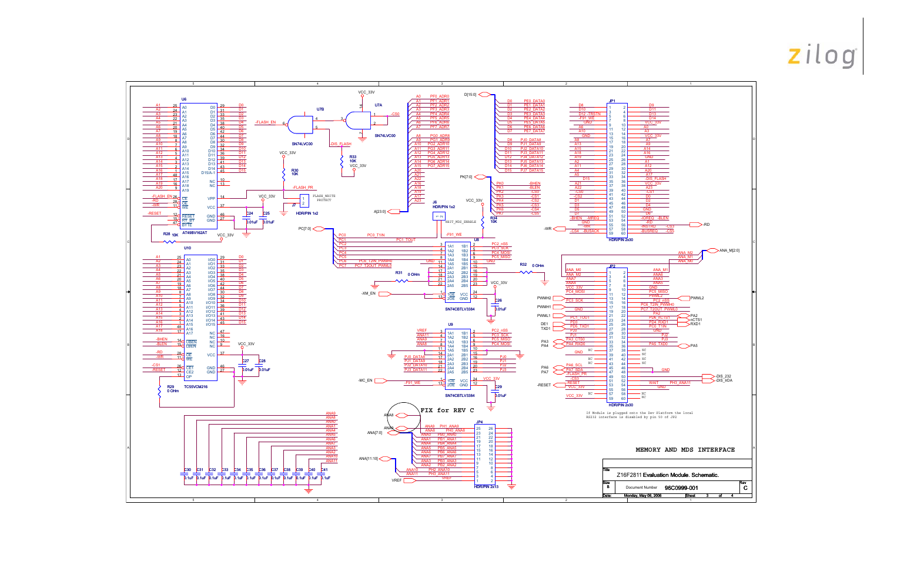This screenshot has width=924, height=561.
Task: Click the 'FIX for REV C' note
Action: pyautogui.click(x=447, y=410)
